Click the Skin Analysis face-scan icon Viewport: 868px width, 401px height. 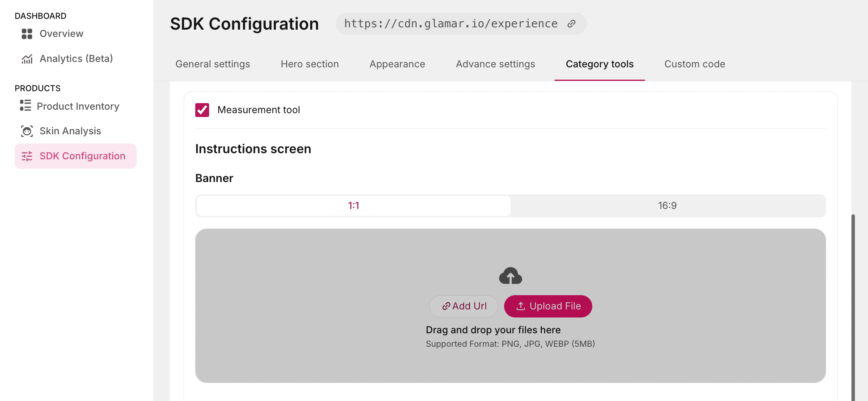point(27,131)
